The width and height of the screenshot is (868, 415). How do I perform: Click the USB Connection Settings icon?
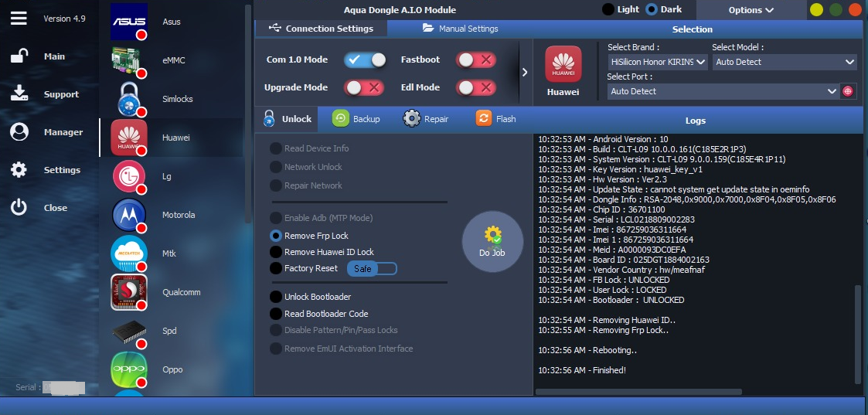point(275,28)
